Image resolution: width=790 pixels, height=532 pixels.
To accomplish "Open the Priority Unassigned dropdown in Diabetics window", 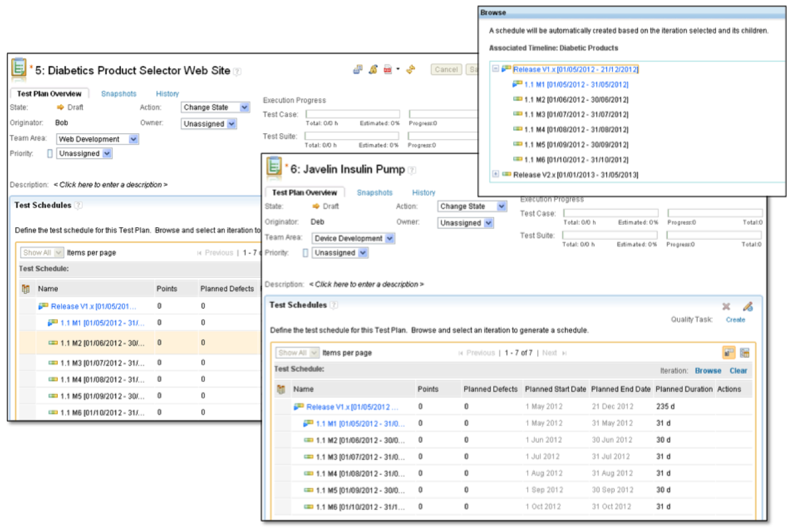I will pyautogui.click(x=84, y=154).
